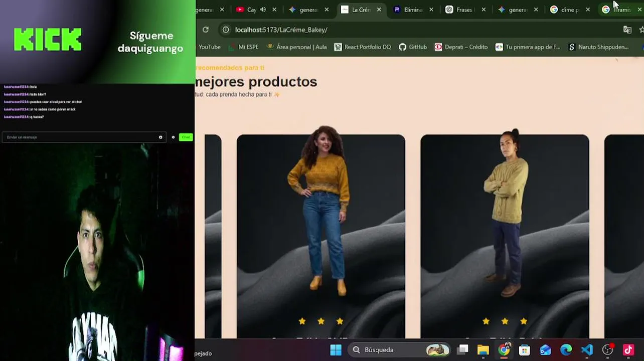Image resolution: width=644 pixels, height=361 pixels.
Task: Open the Naruto Shippuden bookmark
Action: coord(598,47)
